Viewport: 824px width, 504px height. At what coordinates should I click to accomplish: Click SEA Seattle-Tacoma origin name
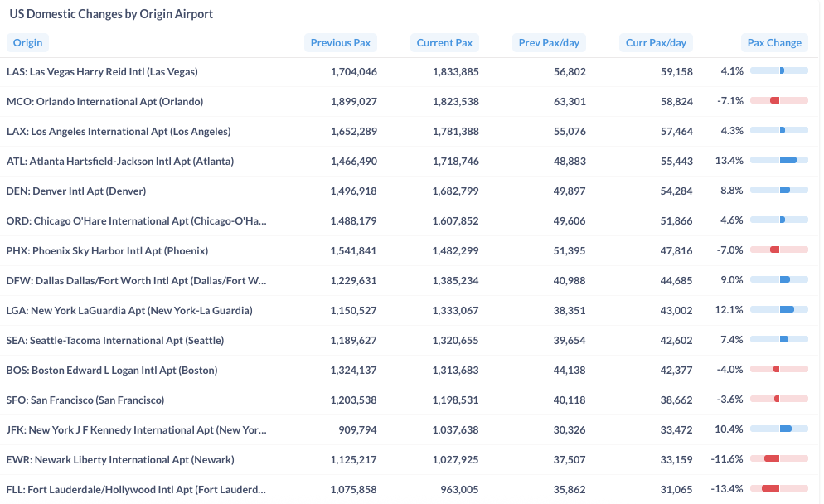pyautogui.click(x=115, y=341)
